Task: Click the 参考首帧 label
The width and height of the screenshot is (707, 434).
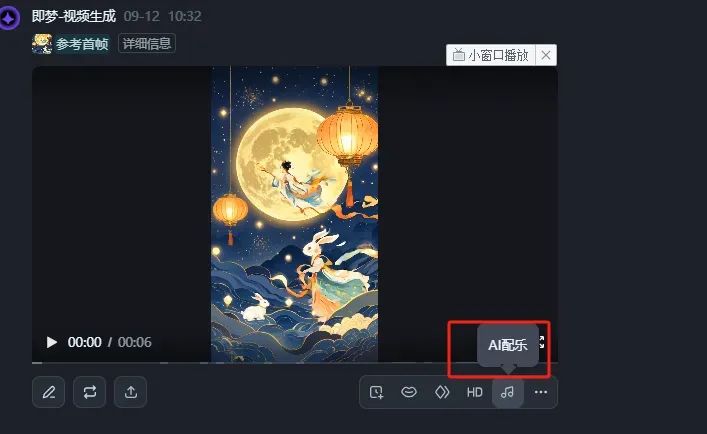Action: [82, 44]
